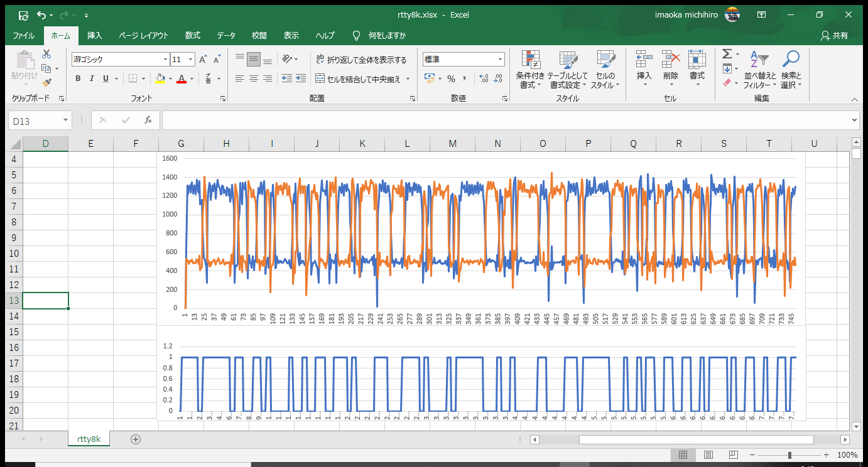Click Format cells icon
The height and width of the screenshot is (467, 868).
coord(697,60)
